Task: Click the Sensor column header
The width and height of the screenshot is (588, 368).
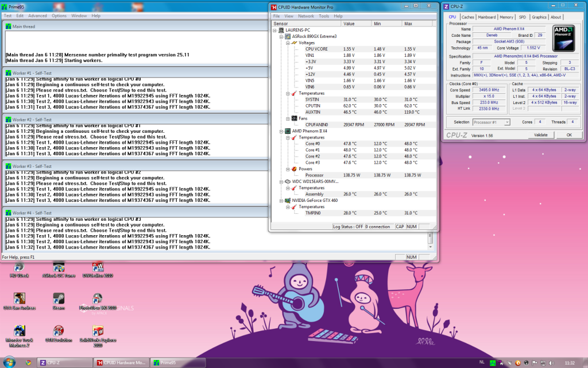Action: (306, 24)
